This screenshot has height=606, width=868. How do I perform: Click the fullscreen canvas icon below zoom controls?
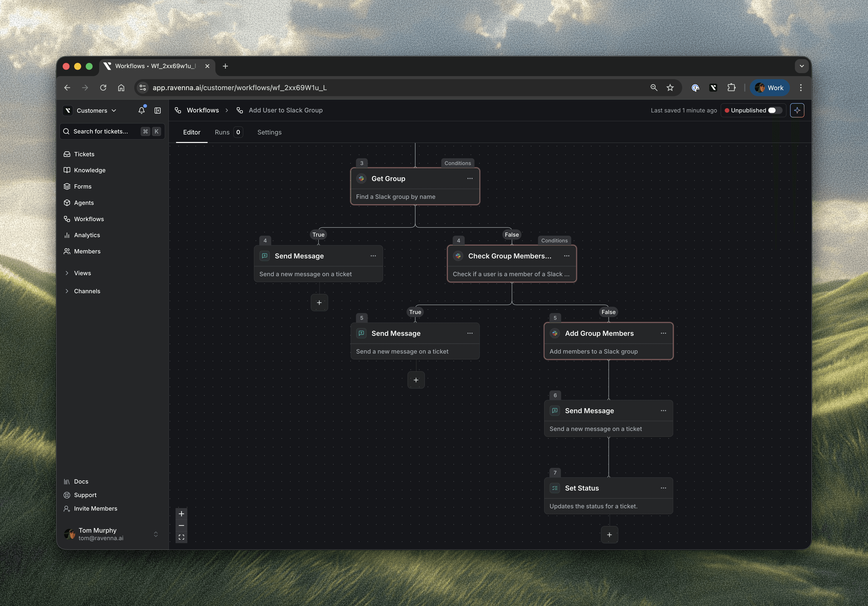(182, 536)
